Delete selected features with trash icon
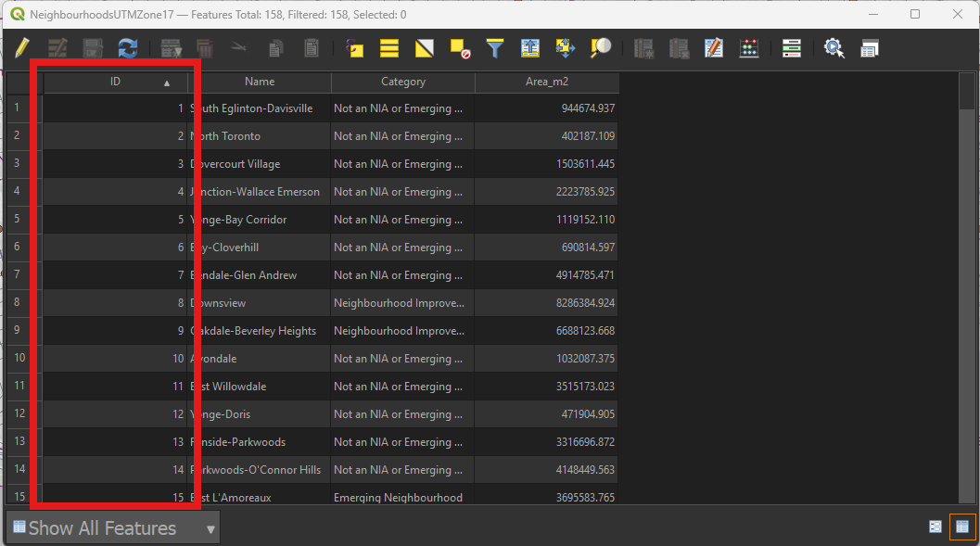 [x=205, y=48]
